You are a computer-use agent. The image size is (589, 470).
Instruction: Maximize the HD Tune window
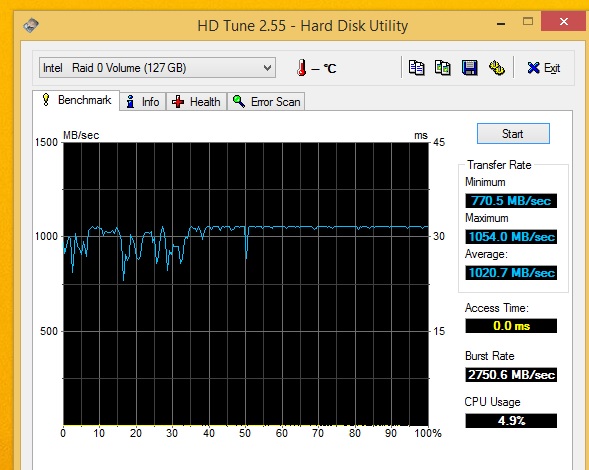pyautogui.click(x=528, y=22)
